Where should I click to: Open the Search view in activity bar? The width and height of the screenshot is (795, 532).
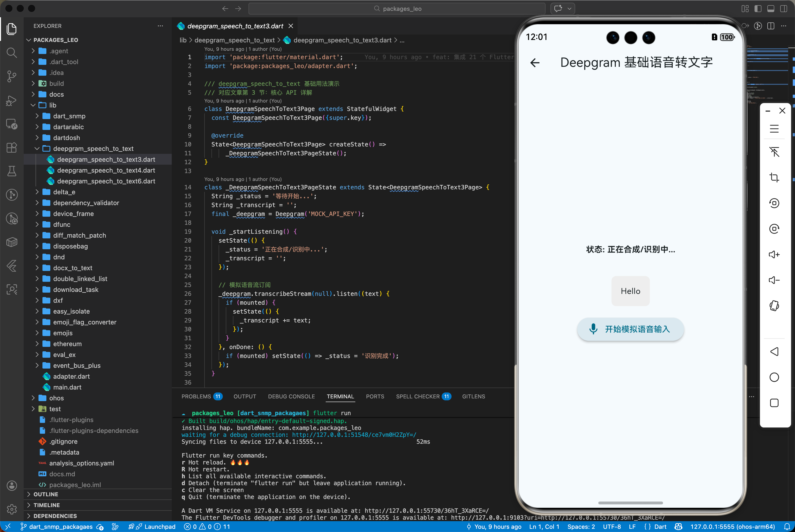(x=12, y=53)
